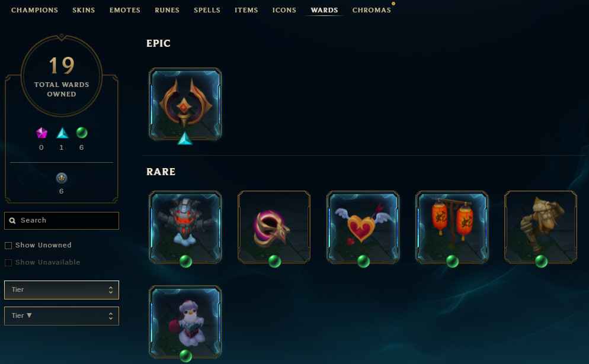Select the Epic orange crest ward
Screen dimensions: 589x364
[185, 104]
